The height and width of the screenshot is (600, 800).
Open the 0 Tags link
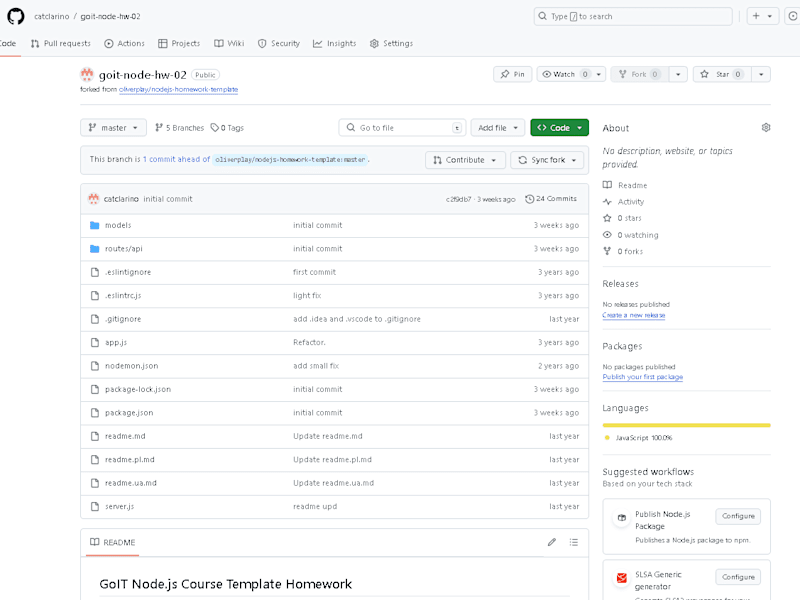point(228,128)
